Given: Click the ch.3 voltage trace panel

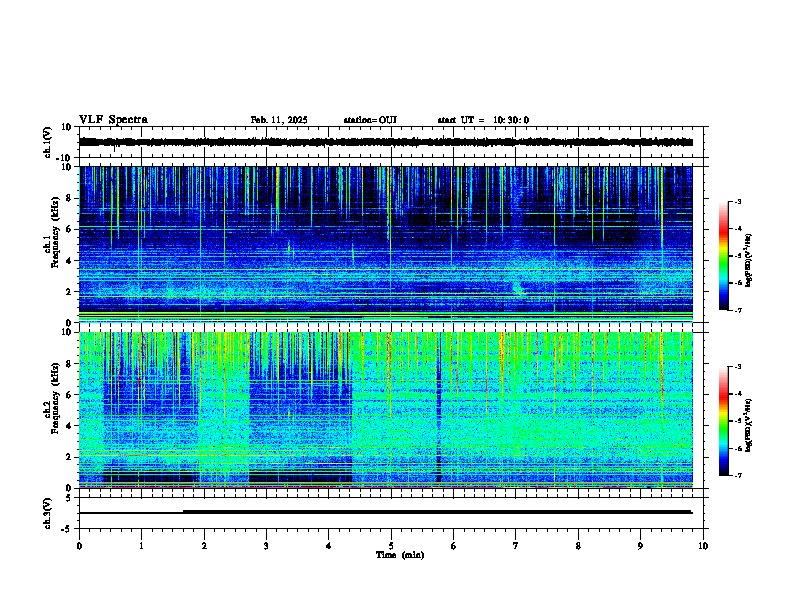Looking at the screenshot, I should [x=390, y=513].
